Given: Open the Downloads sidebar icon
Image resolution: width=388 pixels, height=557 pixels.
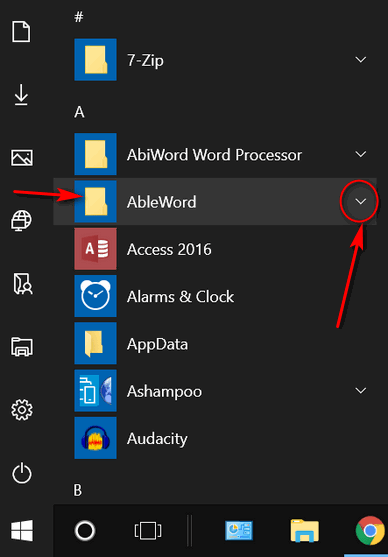Looking at the screenshot, I should 22,94.
